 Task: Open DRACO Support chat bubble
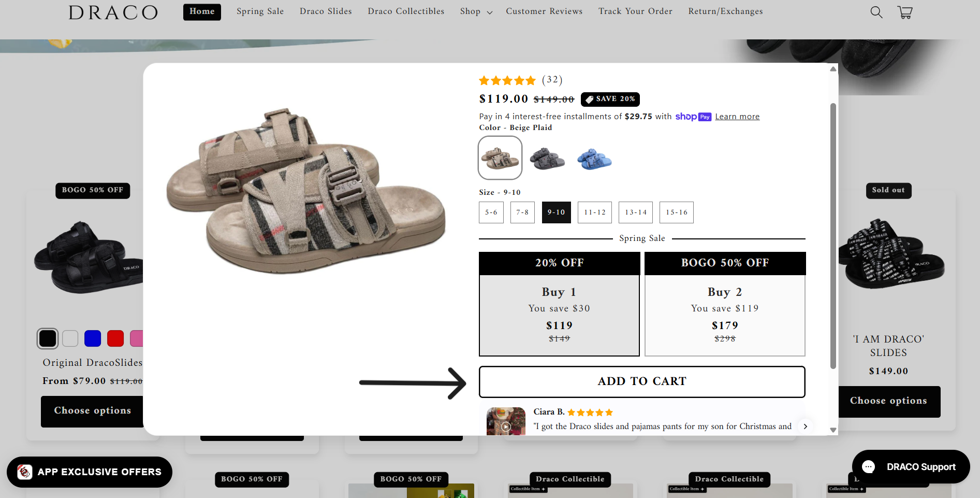click(911, 467)
